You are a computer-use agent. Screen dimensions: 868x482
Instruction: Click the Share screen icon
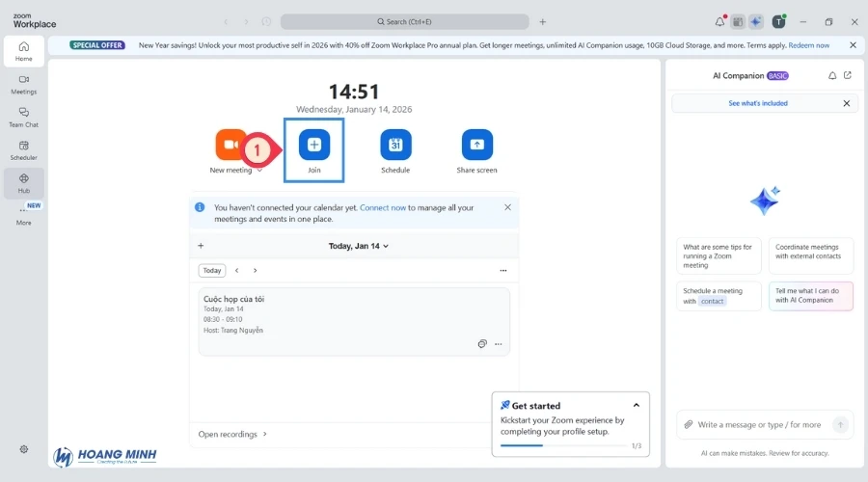(x=476, y=145)
